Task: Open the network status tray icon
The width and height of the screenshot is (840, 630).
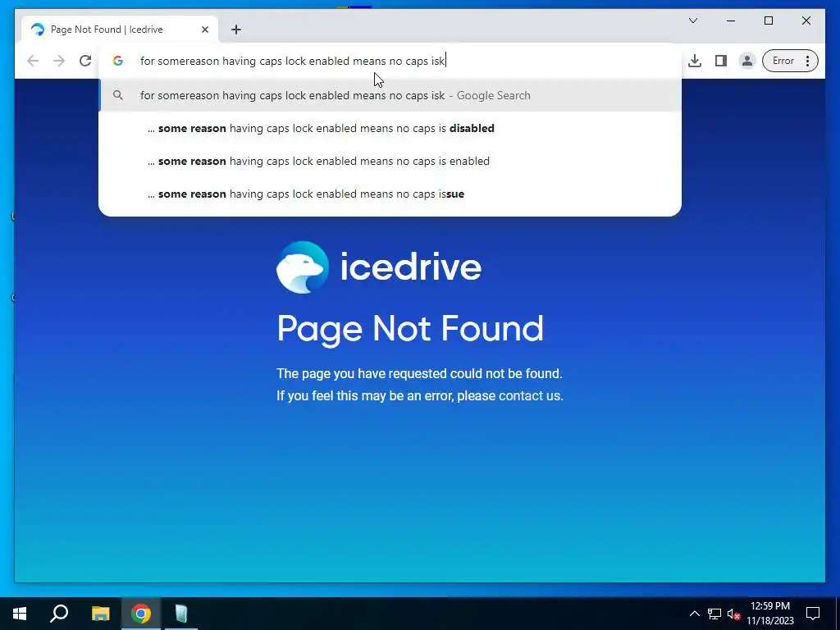Action: 714,614
